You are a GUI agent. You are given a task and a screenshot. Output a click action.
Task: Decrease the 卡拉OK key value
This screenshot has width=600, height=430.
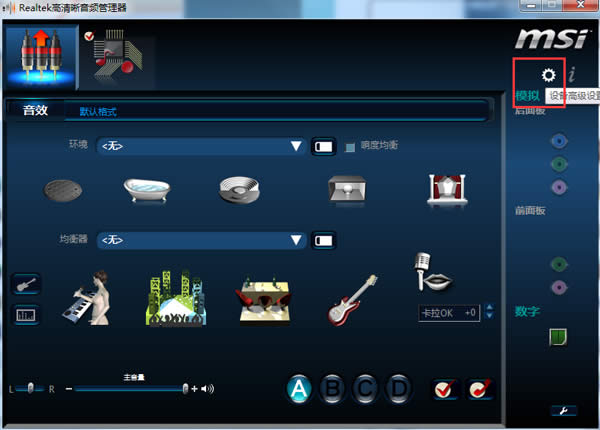point(489,316)
